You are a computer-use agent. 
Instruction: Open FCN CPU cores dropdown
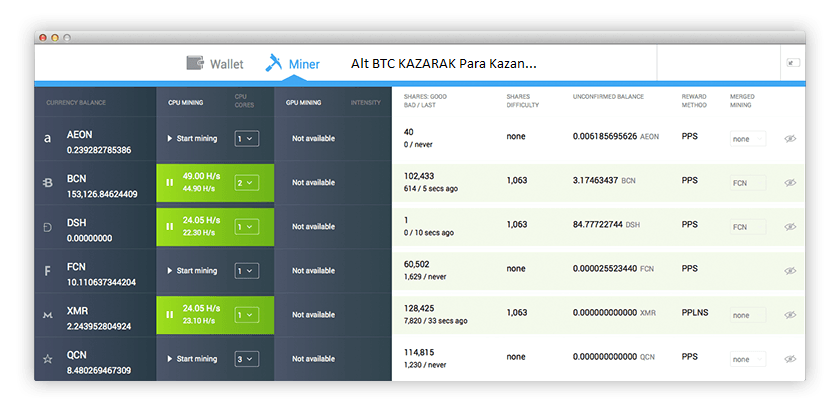coord(247,271)
